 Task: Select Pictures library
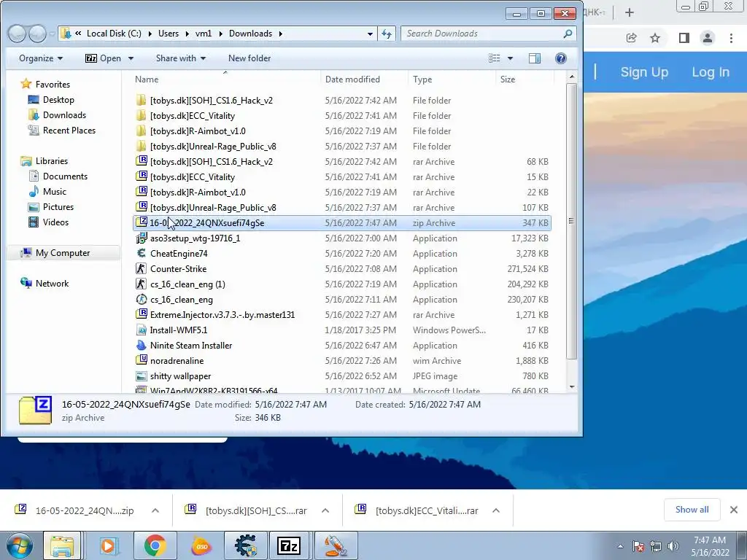pyautogui.click(x=58, y=206)
